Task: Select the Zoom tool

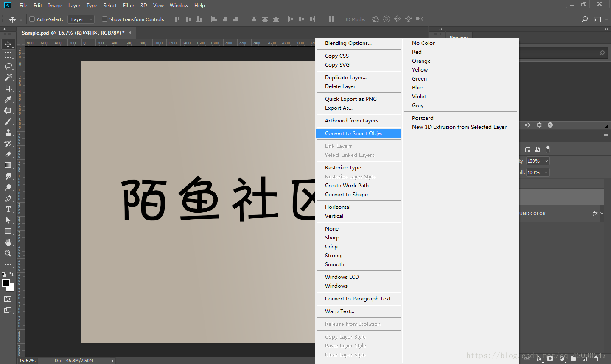Action: [x=8, y=253]
